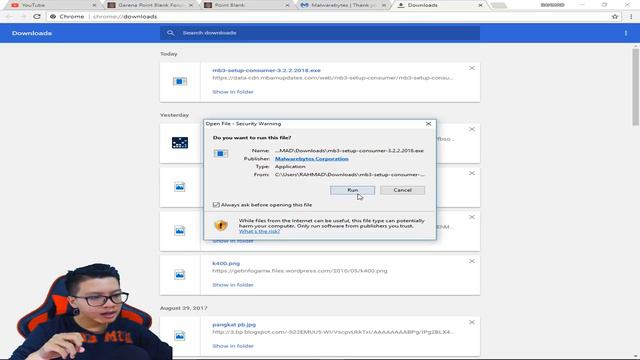Click the first Yesterday download's dark thumbnail icon
640x360 pixels.
coord(180,143)
